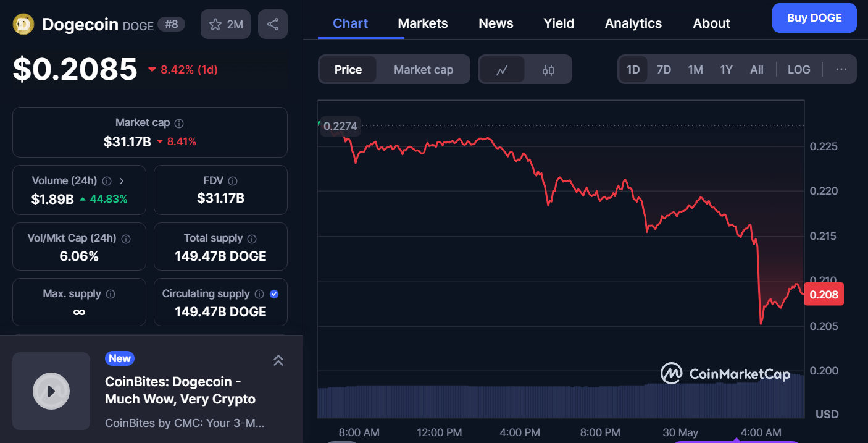
Task: Click the #8 rank badge
Action: tap(172, 25)
